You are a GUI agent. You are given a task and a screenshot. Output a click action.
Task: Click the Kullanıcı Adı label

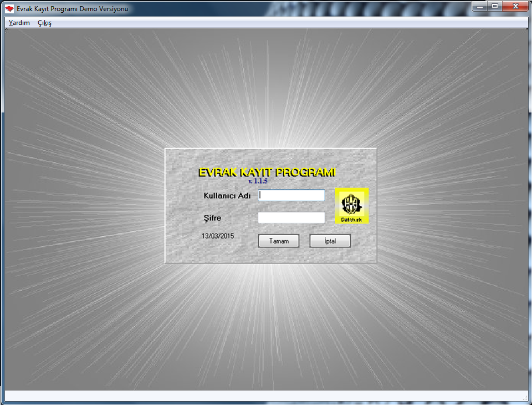point(227,196)
